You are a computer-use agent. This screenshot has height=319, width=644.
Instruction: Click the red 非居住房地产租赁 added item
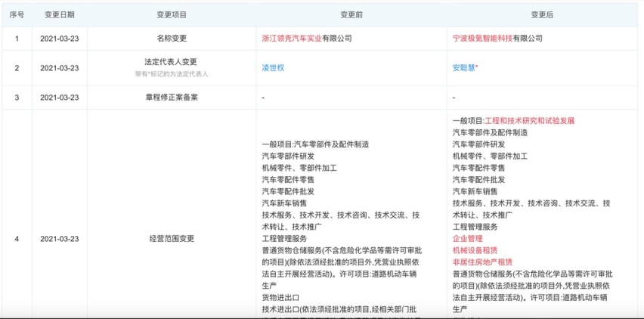tap(482, 262)
